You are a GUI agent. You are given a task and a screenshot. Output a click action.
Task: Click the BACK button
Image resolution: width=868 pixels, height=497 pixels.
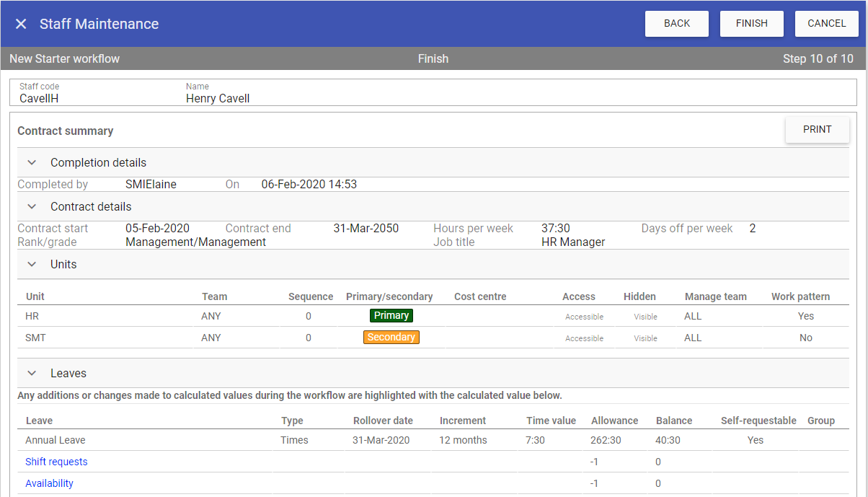pyautogui.click(x=676, y=24)
